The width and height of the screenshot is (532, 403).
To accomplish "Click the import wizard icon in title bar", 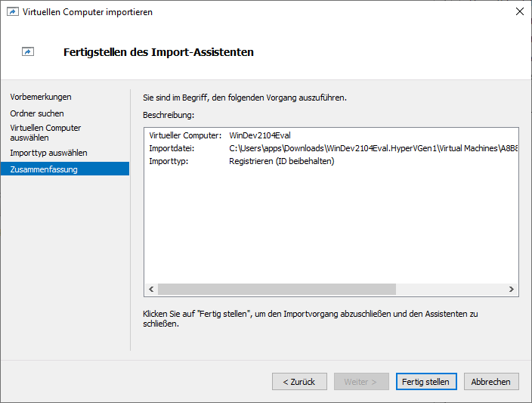I will [11, 11].
